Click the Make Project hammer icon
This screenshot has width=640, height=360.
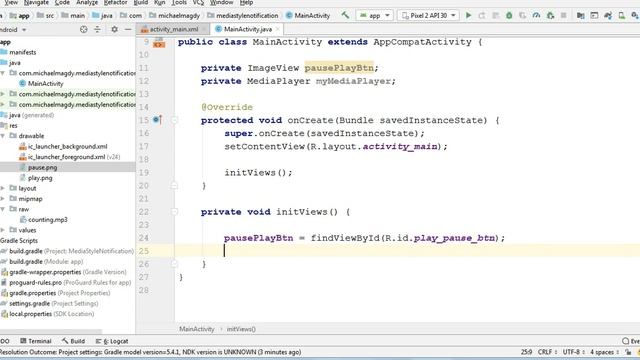click(x=345, y=16)
